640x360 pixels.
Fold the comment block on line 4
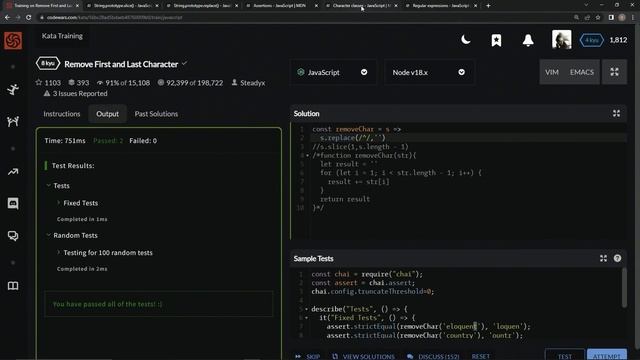click(x=307, y=156)
